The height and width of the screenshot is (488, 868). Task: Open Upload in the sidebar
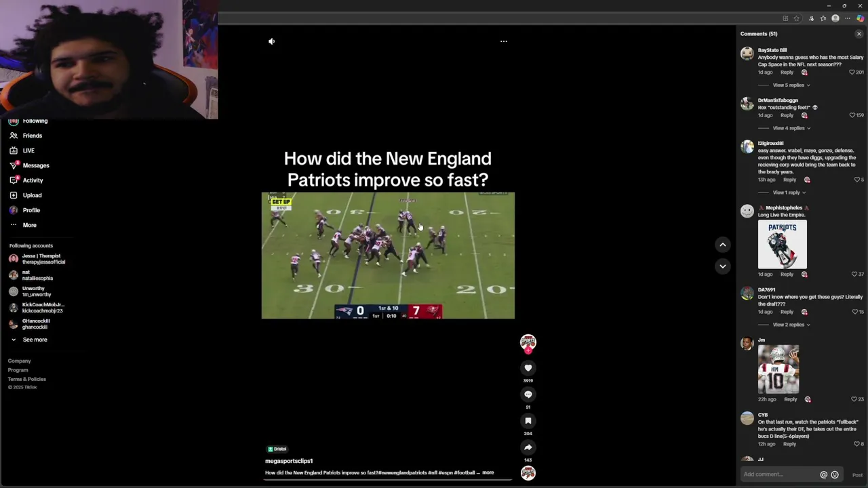click(x=26, y=195)
